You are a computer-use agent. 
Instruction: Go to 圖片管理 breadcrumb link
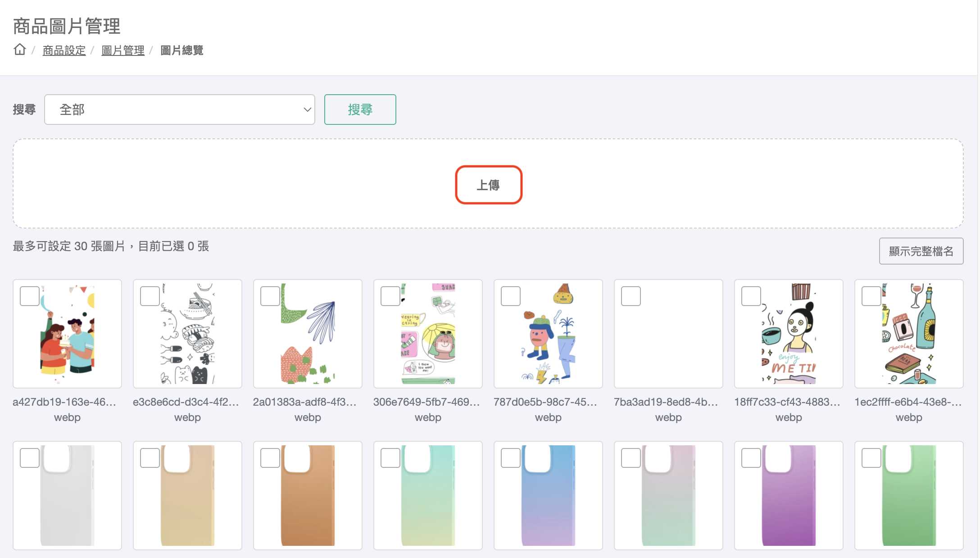(x=123, y=50)
